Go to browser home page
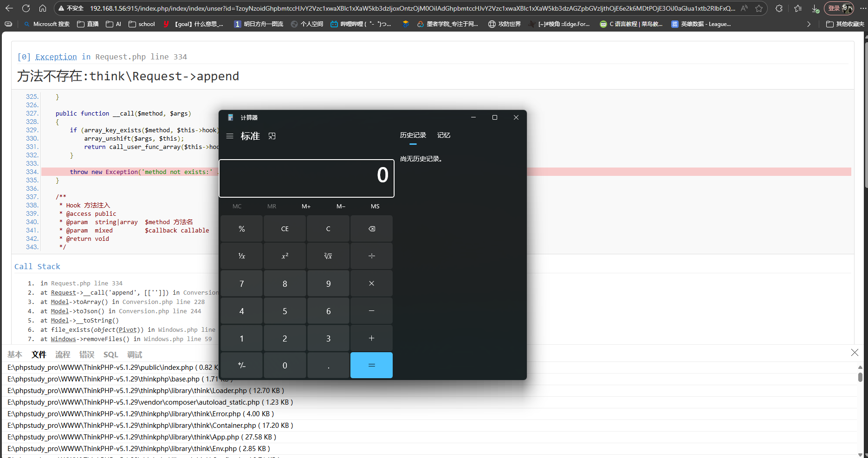 tap(43, 8)
